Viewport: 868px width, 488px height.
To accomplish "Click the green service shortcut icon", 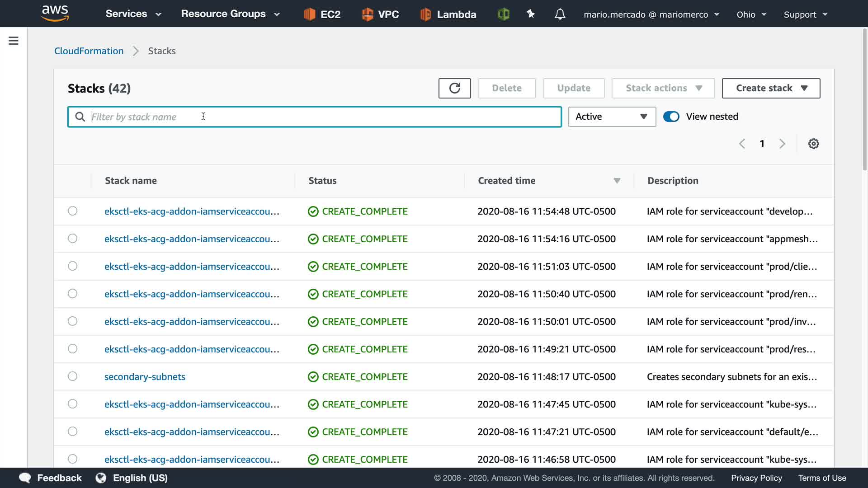I will pyautogui.click(x=503, y=14).
